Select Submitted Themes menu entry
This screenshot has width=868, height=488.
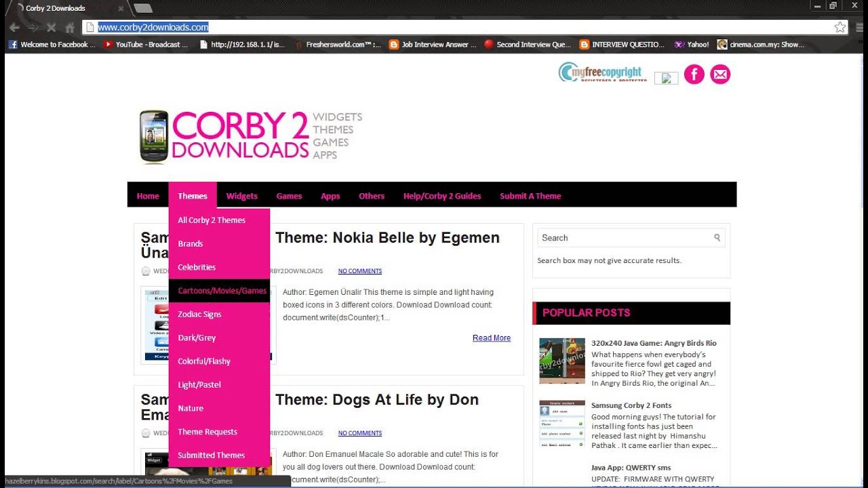[x=219, y=455]
